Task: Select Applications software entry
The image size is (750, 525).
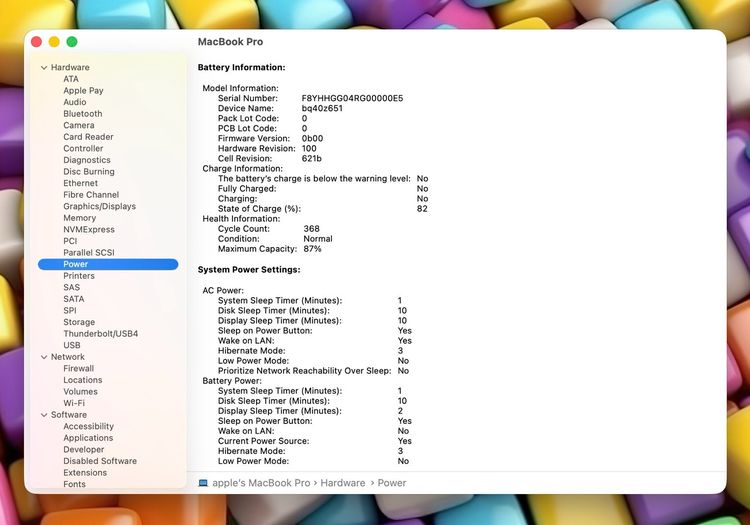Action: (x=88, y=438)
